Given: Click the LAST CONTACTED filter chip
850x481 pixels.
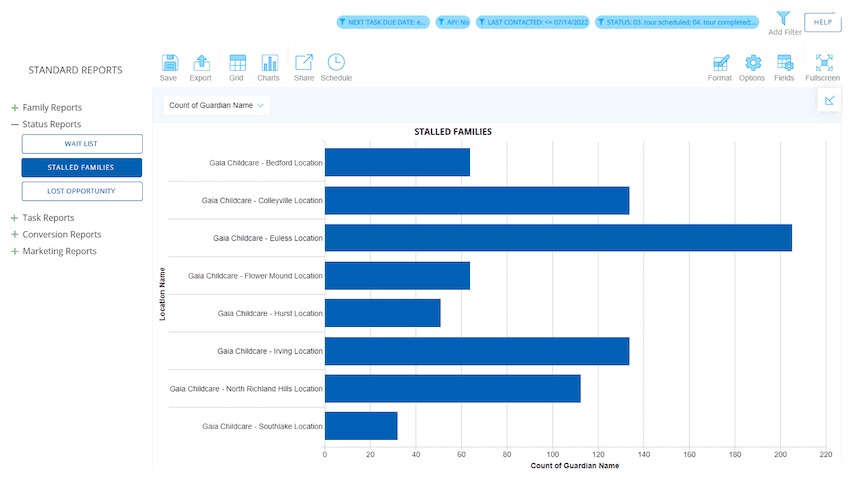Looking at the screenshot, I should 533,22.
